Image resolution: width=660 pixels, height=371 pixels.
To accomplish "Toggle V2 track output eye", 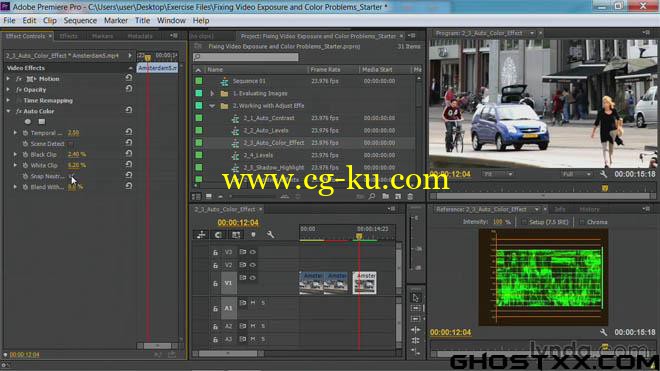I will point(253,265).
